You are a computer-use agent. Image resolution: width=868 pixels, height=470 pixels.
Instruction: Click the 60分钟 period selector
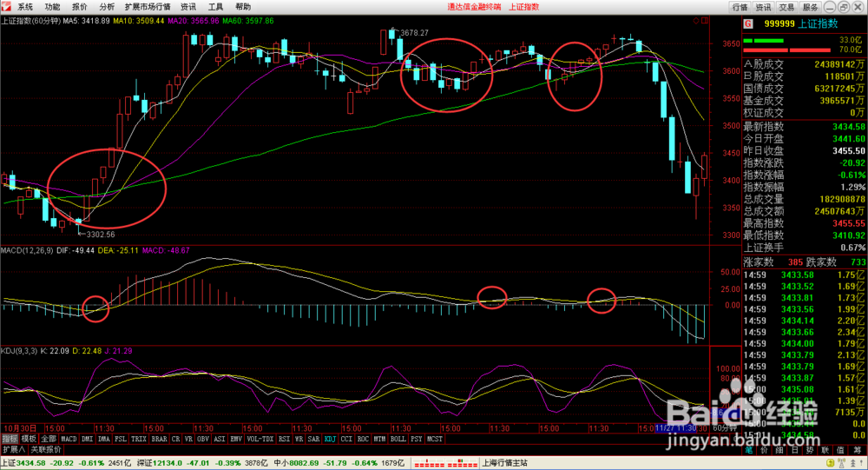coord(724,428)
